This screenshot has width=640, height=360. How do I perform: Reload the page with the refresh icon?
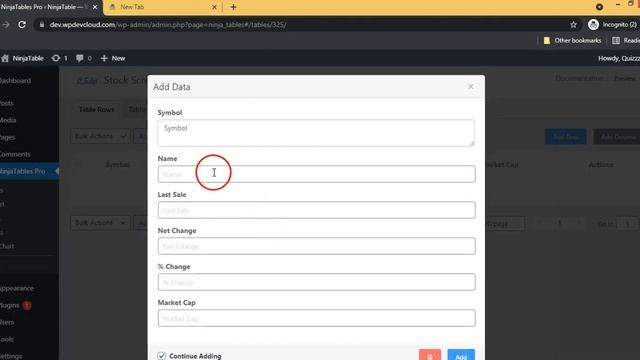click(x=22, y=24)
